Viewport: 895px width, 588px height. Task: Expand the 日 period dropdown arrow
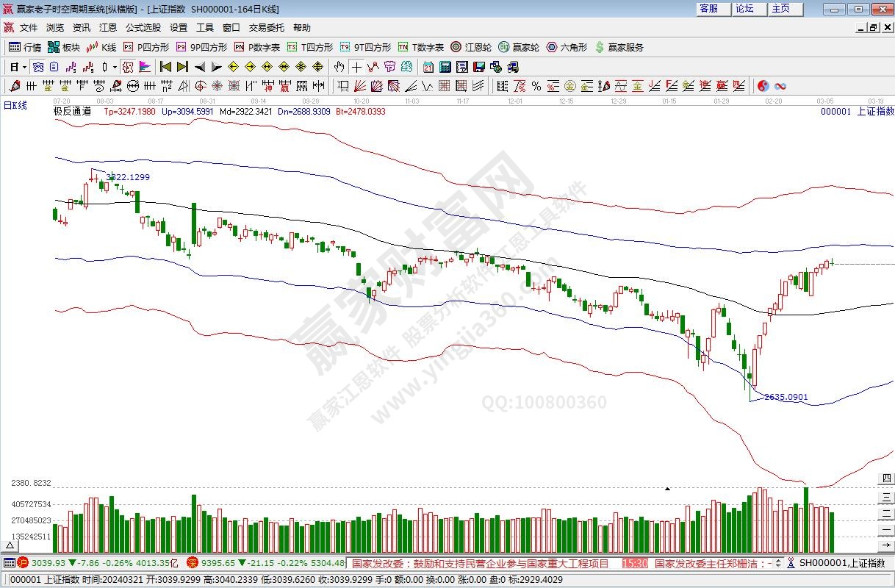[24, 67]
